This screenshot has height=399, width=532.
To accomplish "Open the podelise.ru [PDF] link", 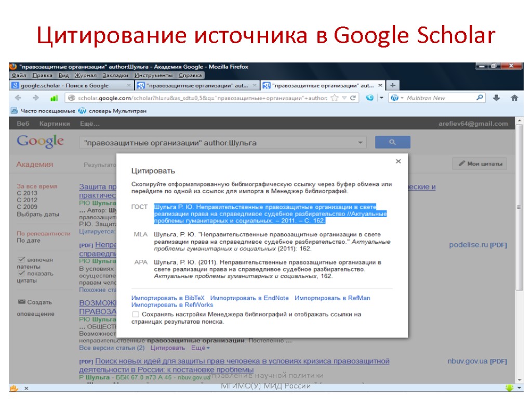I will tap(478, 245).
